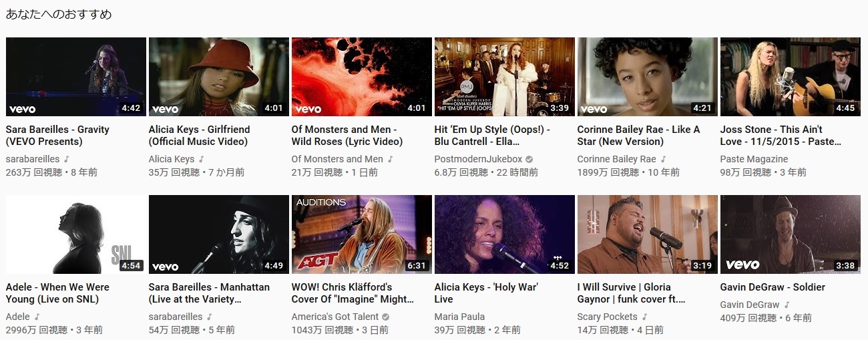
Task: Open the Sara Bareilles Gravity video thumbnail
Action: click(76, 77)
